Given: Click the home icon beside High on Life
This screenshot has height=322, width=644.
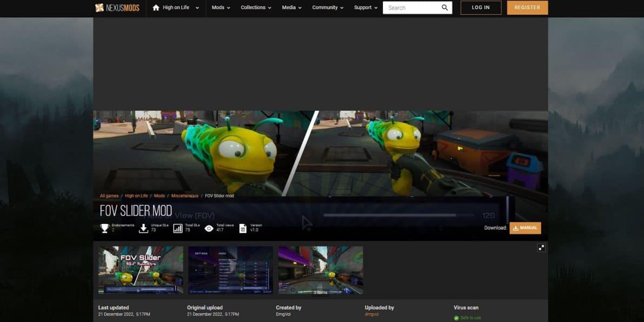Looking at the screenshot, I should pyautogui.click(x=156, y=8).
